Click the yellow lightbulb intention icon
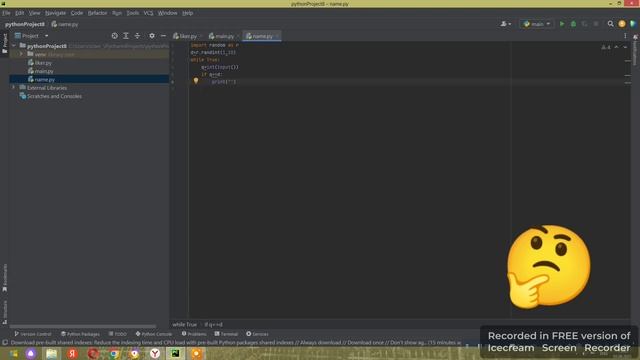 coord(196,81)
